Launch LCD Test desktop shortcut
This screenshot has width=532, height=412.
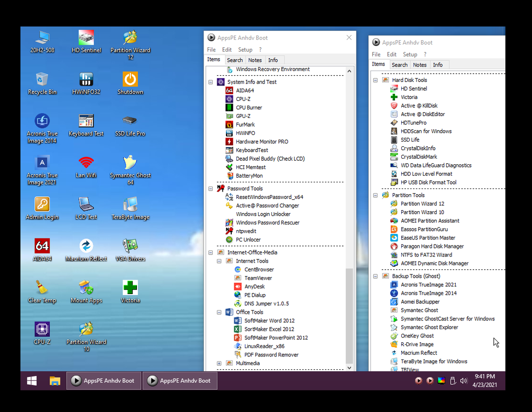86,209
